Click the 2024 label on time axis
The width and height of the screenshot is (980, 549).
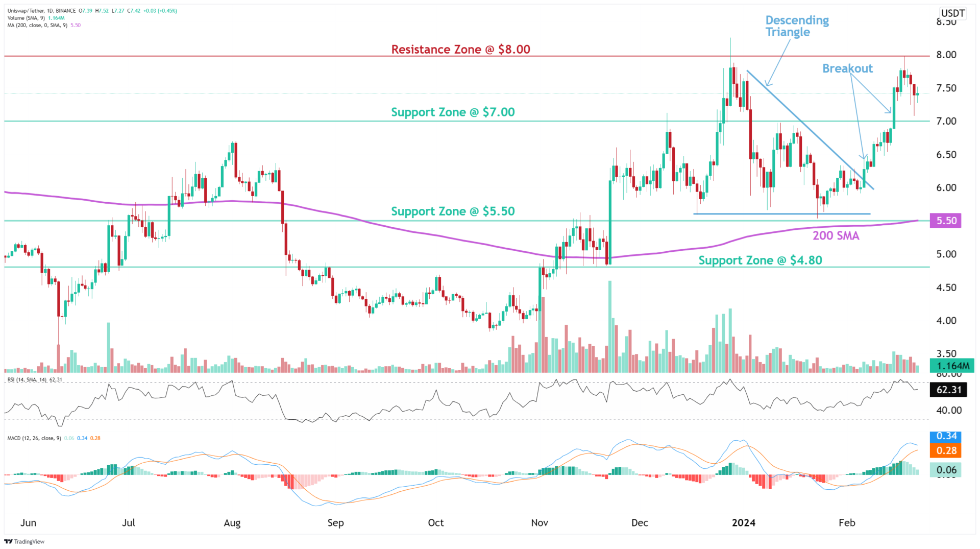click(x=744, y=522)
